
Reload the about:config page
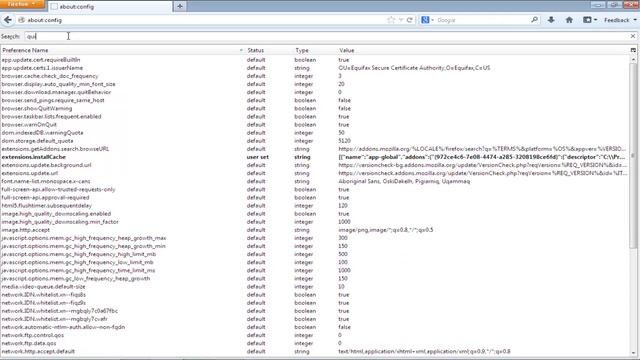click(409, 20)
